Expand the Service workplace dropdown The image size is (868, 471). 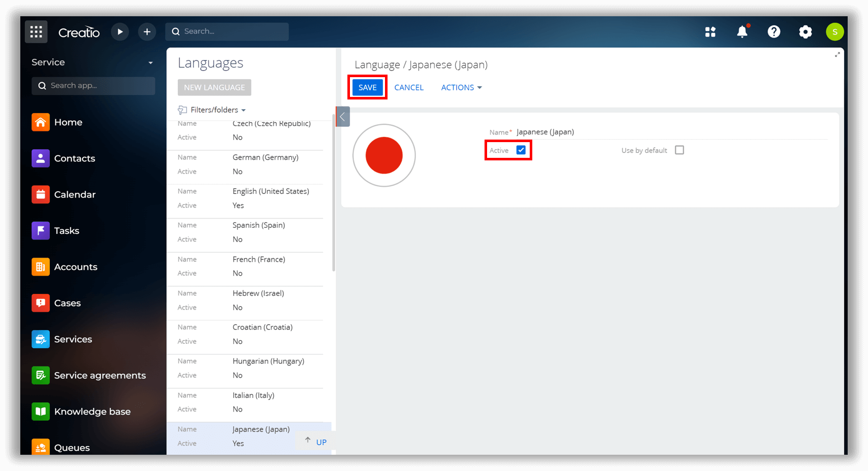(x=150, y=63)
